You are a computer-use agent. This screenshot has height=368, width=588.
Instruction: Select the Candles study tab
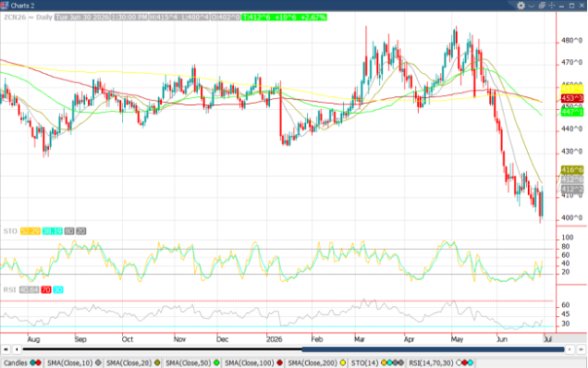[22, 362]
